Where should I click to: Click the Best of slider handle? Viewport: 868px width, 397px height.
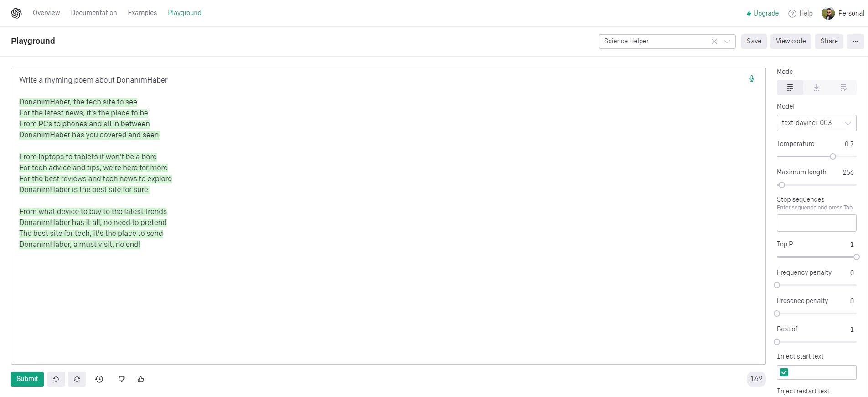(777, 342)
